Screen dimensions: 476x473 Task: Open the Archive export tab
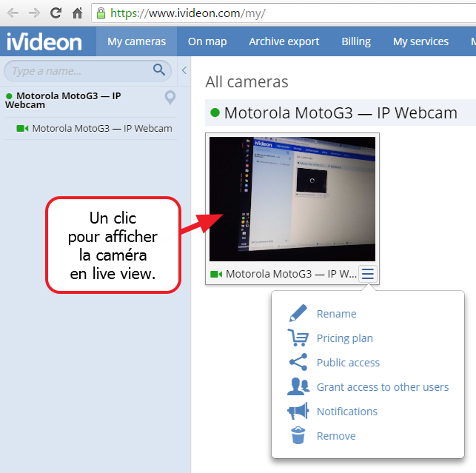pyautogui.click(x=284, y=41)
